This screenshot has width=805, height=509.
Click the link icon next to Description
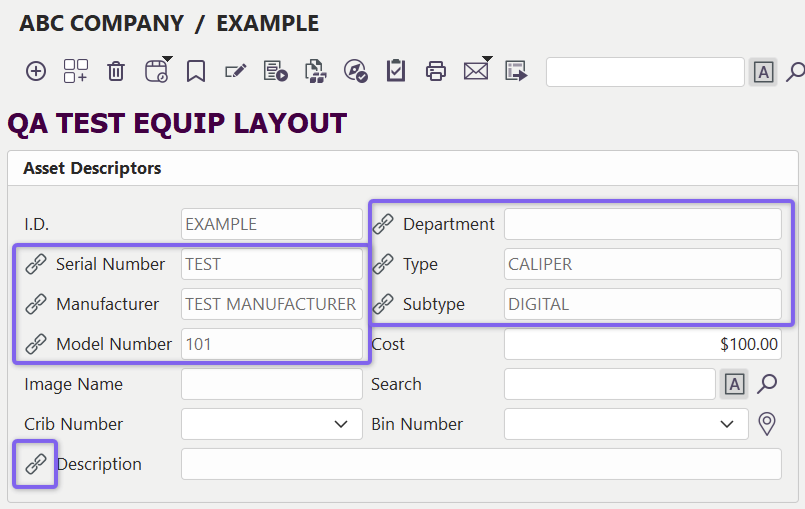point(36,464)
